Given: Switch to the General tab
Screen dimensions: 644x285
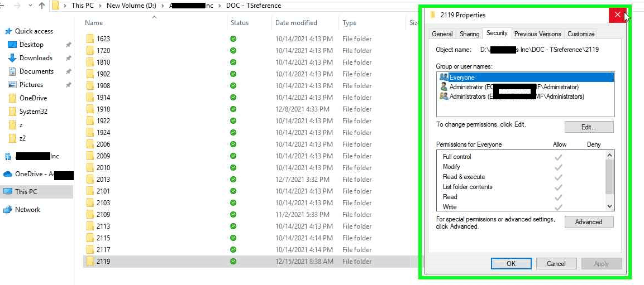Looking at the screenshot, I should click(442, 34).
